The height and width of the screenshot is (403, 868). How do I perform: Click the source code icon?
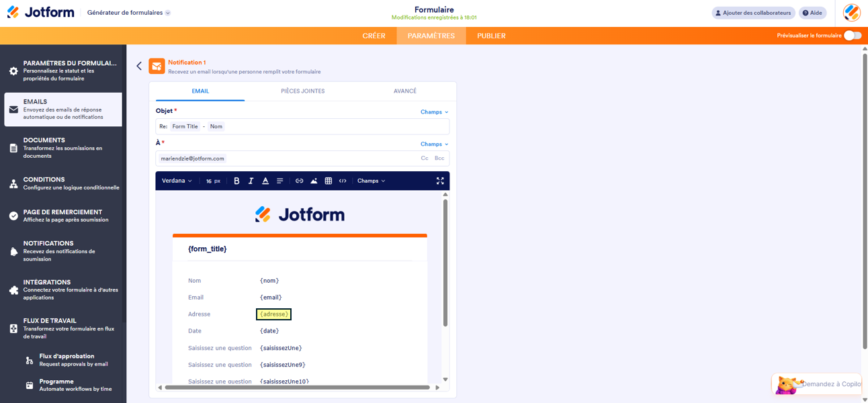[343, 181]
